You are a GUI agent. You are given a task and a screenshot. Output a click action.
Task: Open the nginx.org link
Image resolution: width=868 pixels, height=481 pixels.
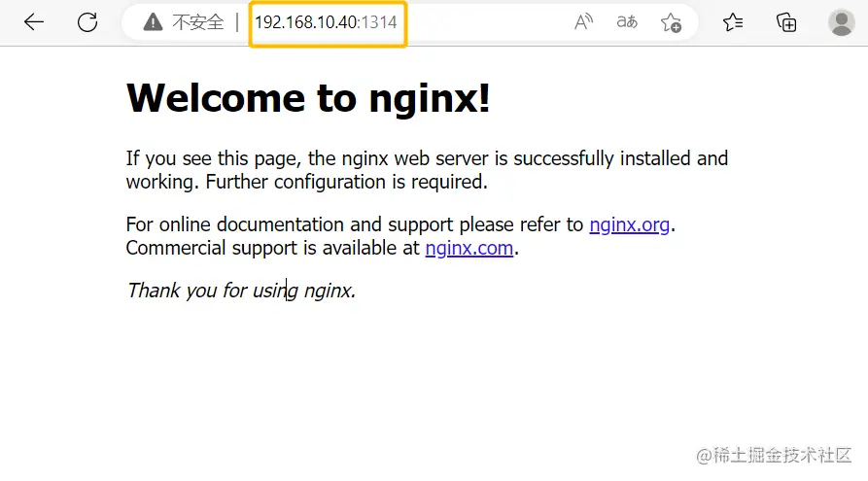click(x=630, y=224)
